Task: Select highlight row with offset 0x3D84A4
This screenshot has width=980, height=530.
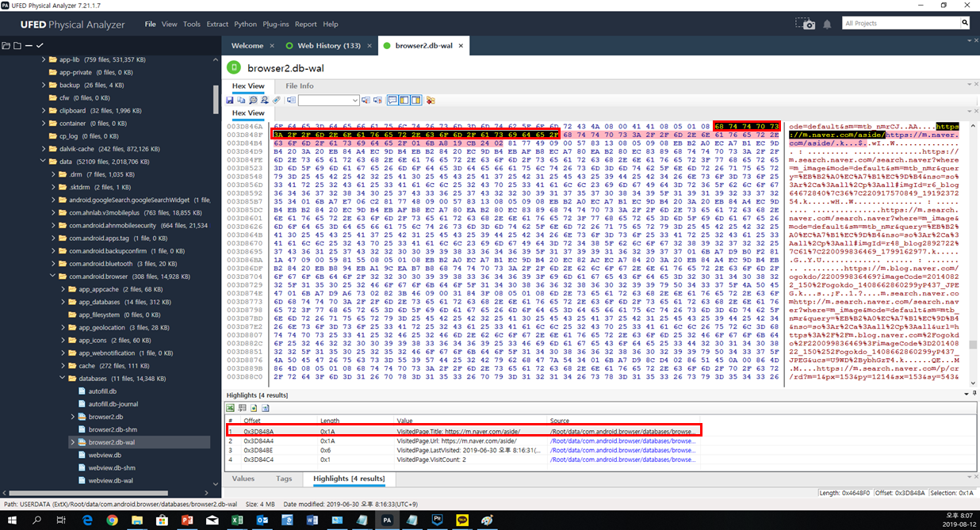Action: coord(464,440)
